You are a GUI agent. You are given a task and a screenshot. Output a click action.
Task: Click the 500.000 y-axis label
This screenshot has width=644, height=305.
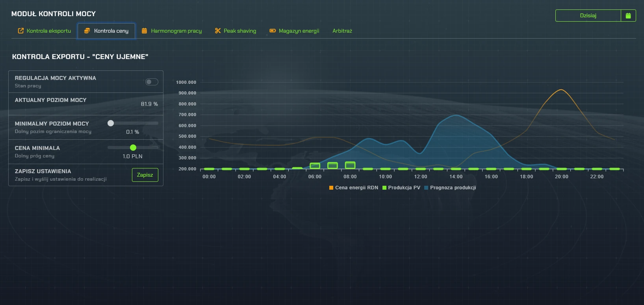(x=187, y=136)
